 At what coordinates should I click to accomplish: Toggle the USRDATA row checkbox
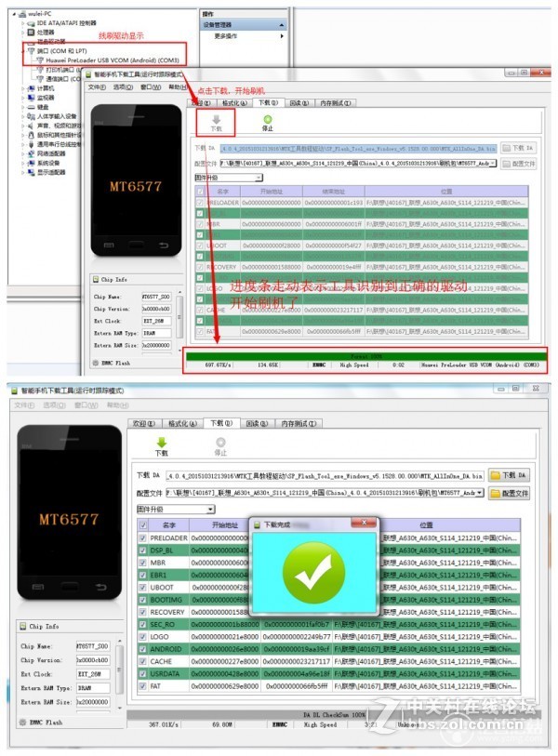click(x=143, y=673)
